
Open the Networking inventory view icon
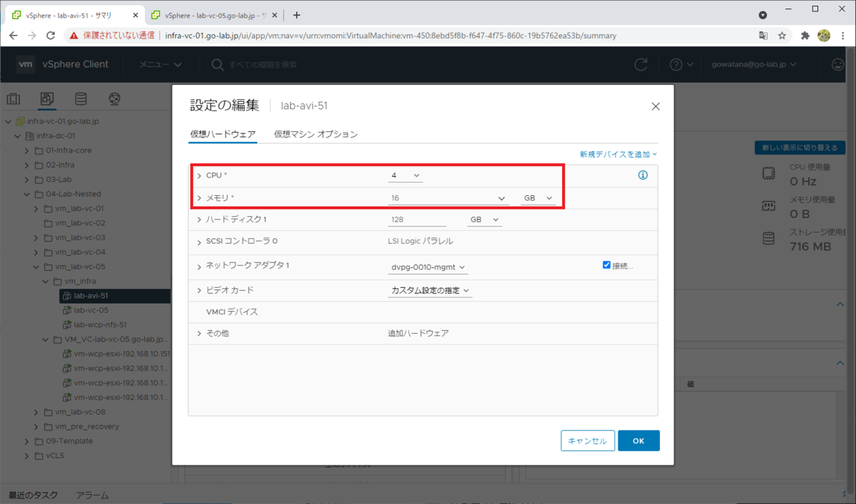click(114, 98)
